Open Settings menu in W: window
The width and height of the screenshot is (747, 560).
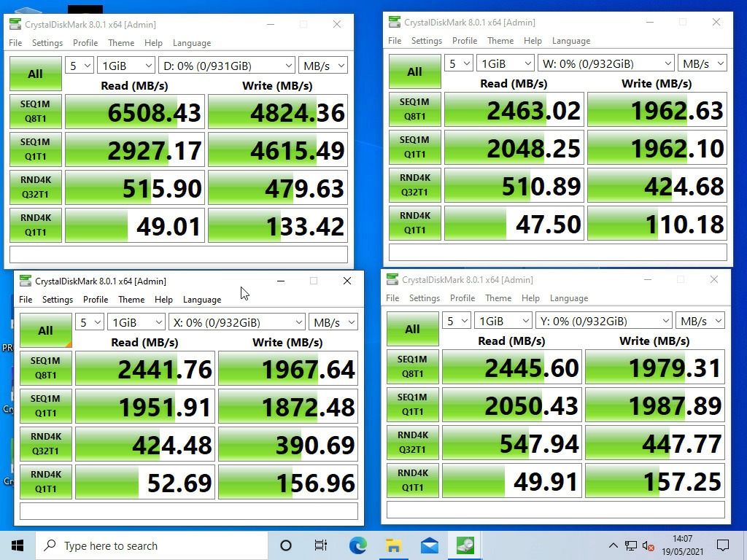pyautogui.click(x=426, y=41)
